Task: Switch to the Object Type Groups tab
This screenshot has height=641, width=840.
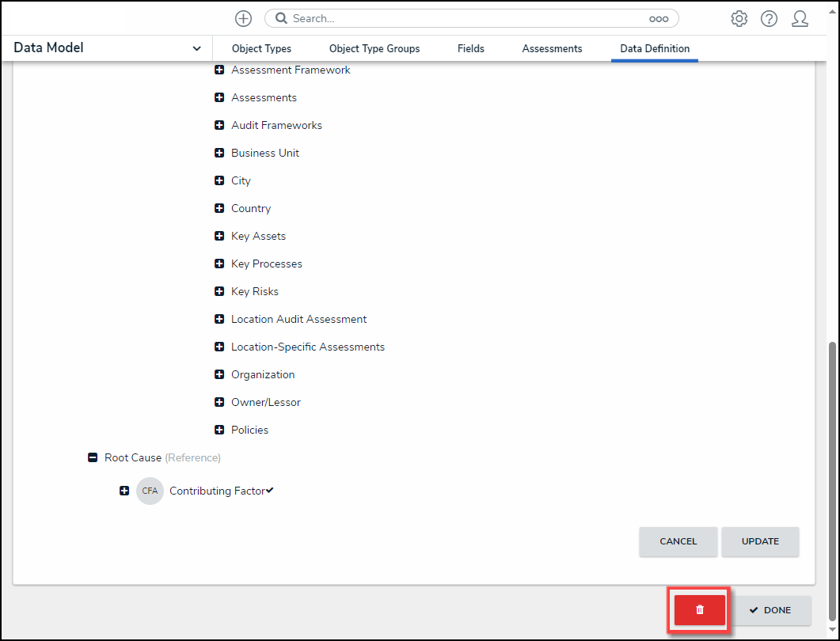Action: click(374, 49)
